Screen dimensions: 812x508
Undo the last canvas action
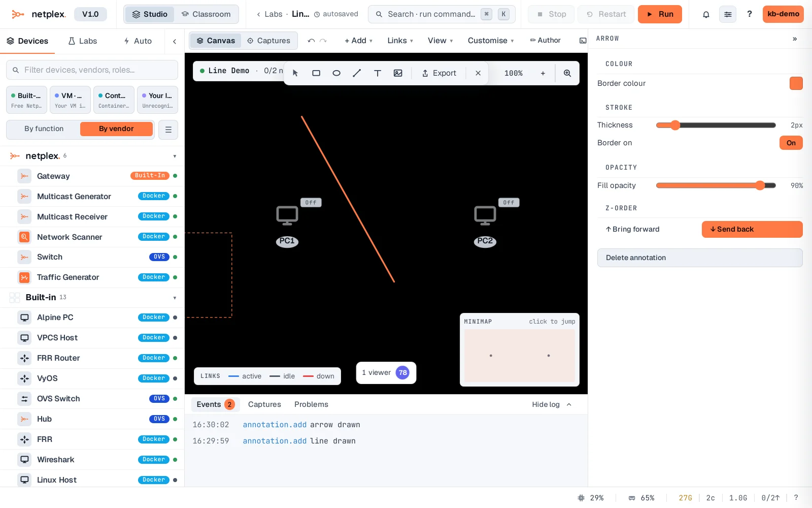click(311, 41)
